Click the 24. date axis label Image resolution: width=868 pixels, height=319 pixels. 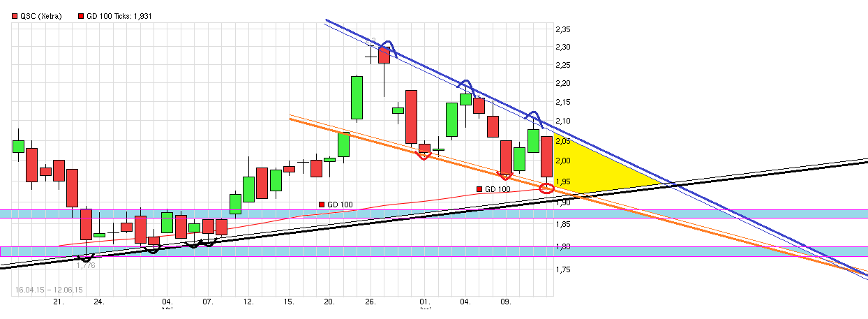(x=100, y=302)
